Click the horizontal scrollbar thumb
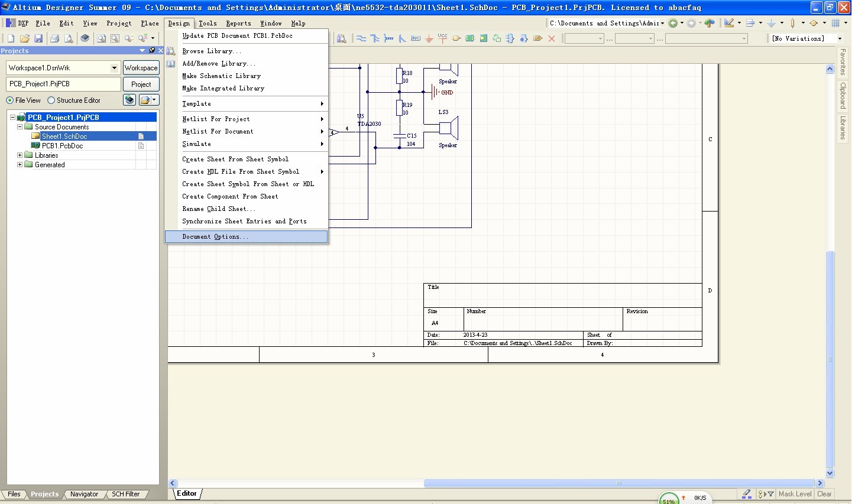868x504 pixels. pos(619,483)
